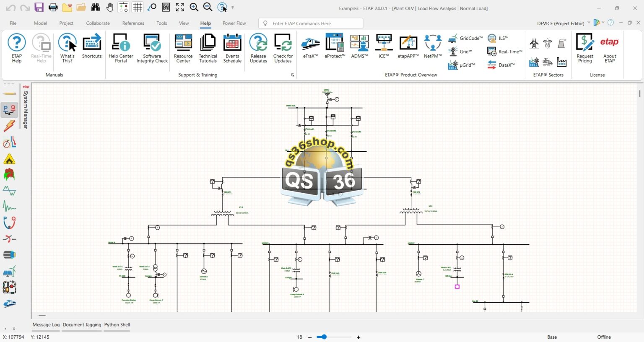Toggle the one-line symbol display button
The image size is (644, 342).
coord(123,7)
